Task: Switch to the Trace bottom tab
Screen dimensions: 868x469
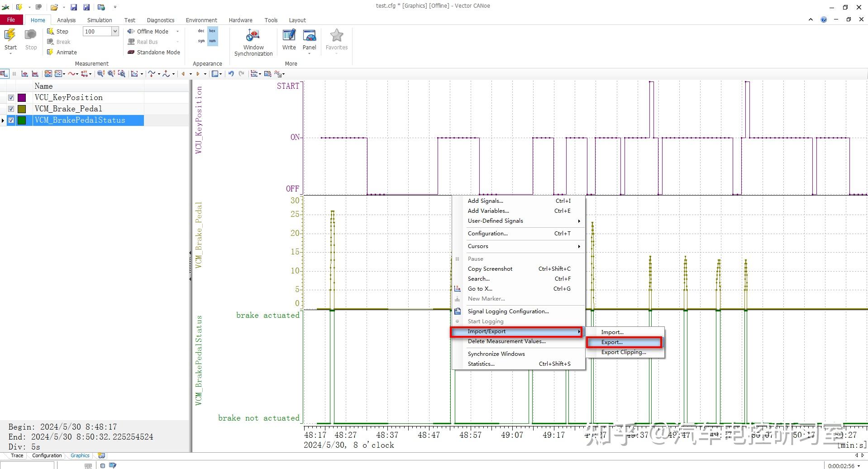Action: (x=17, y=455)
